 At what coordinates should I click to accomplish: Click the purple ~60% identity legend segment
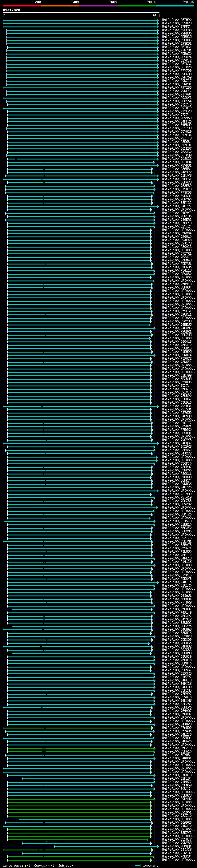pos(98,6)
